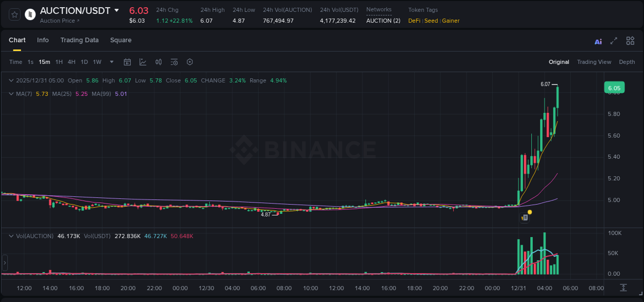This screenshot has width=644, height=302.
Task: Expand chart to fullscreen view
Action: [613, 41]
